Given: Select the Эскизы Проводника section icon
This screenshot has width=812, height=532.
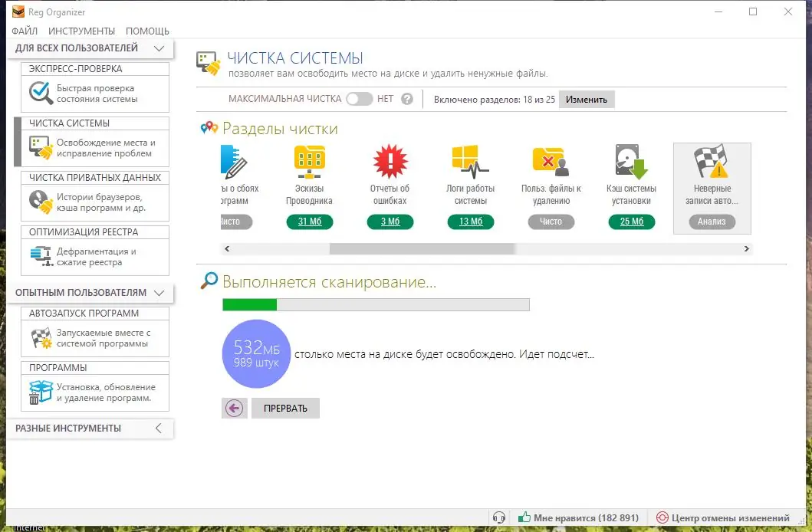Looking at the screenshot, I should click(x=309, y=162).
